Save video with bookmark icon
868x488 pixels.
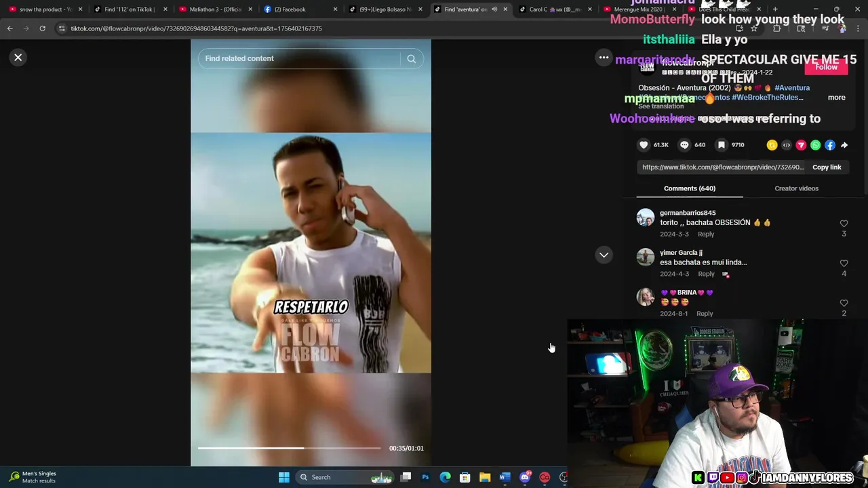(722, 145)
